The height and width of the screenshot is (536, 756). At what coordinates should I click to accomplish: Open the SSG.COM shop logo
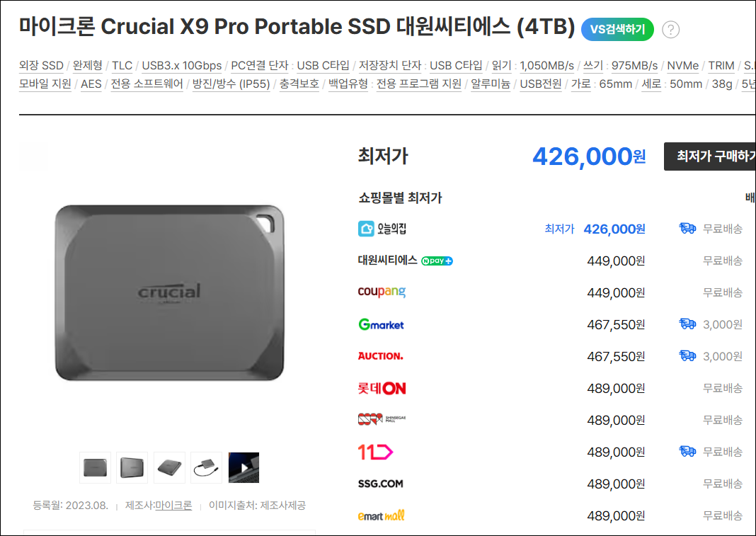[380, 484]
